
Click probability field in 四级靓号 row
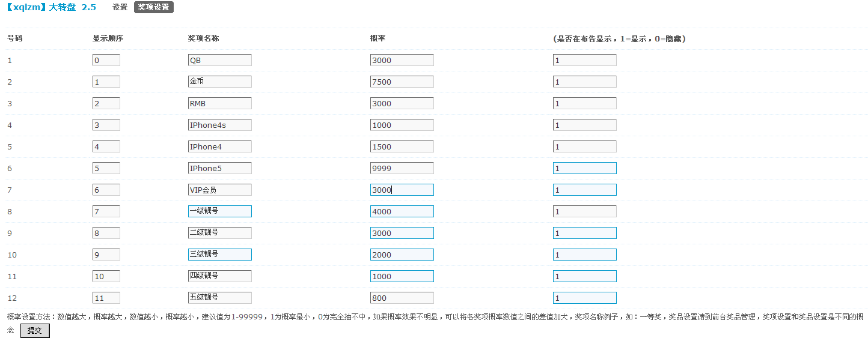[402, 276]
